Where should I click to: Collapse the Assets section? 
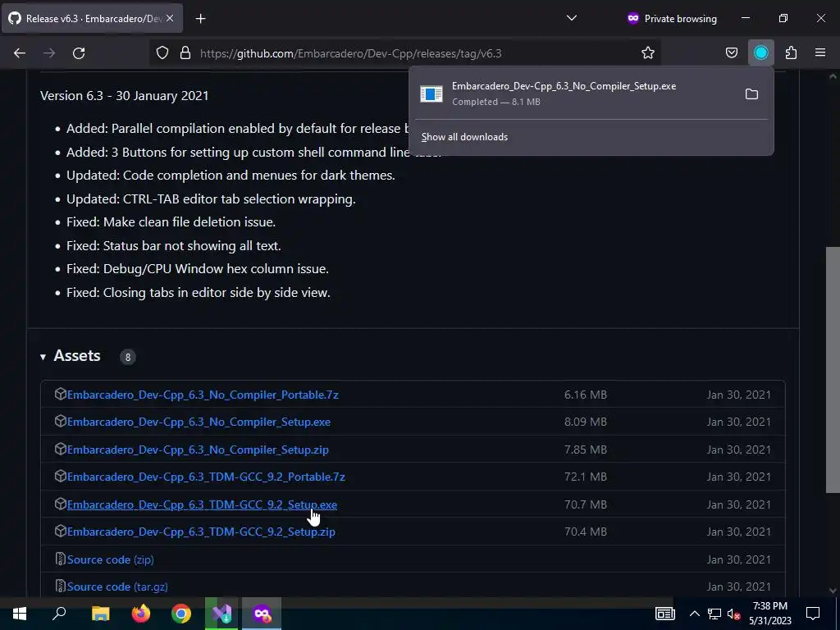43,357
